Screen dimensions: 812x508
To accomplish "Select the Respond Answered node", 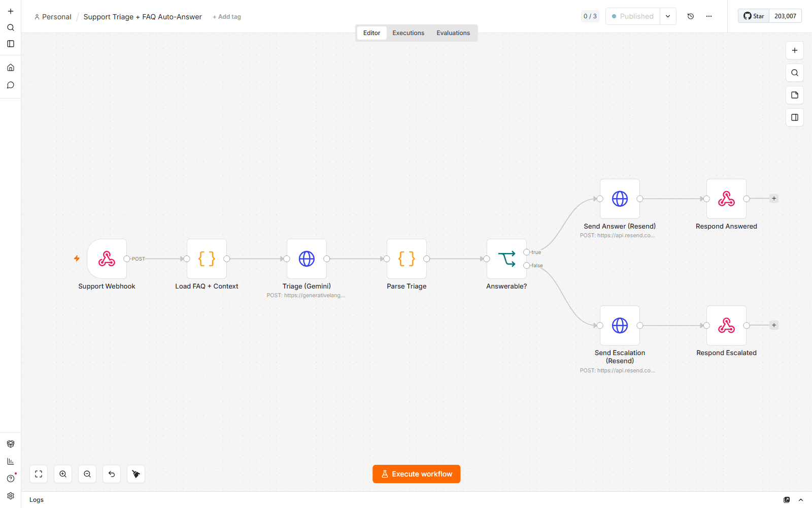I will pos(726,199).
